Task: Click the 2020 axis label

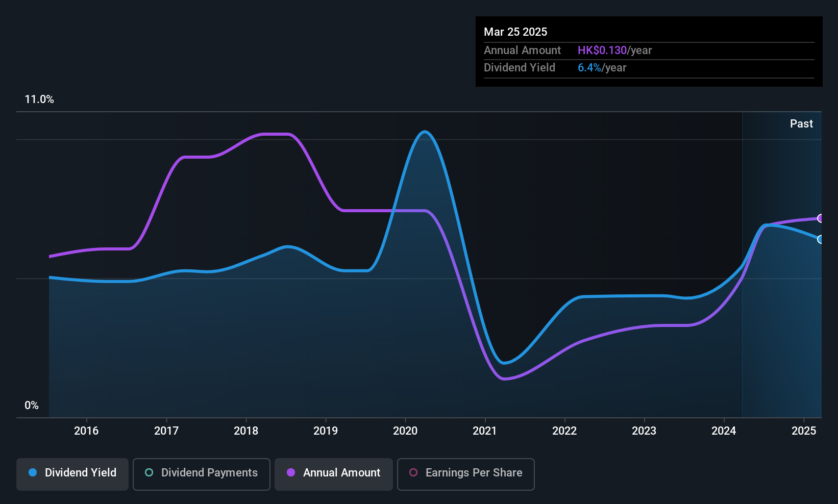Action: (x=405, y=431)
